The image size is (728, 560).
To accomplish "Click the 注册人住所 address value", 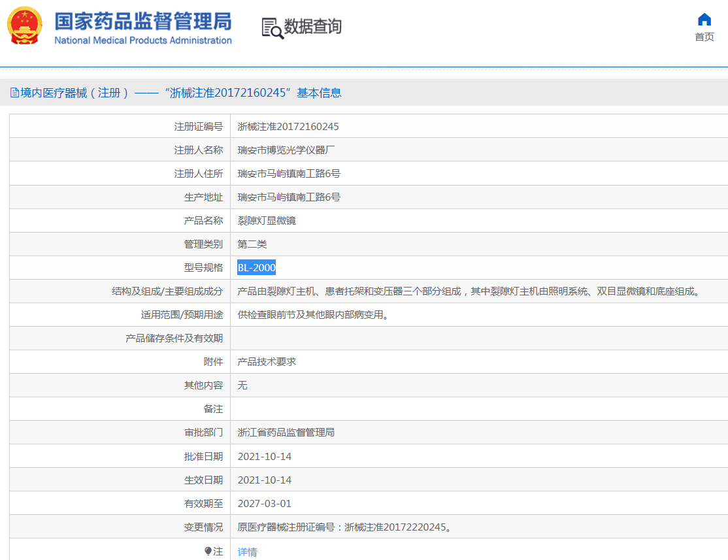I will 289,174.
